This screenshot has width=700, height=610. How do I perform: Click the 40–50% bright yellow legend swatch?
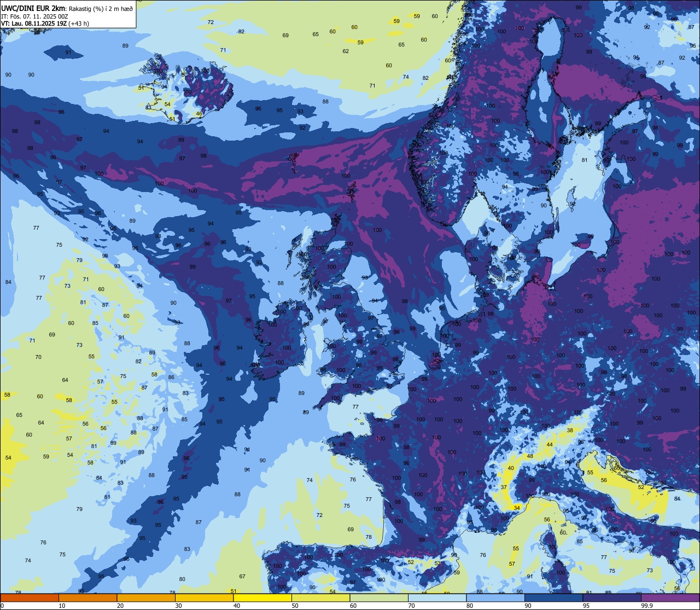click(262, 598)
